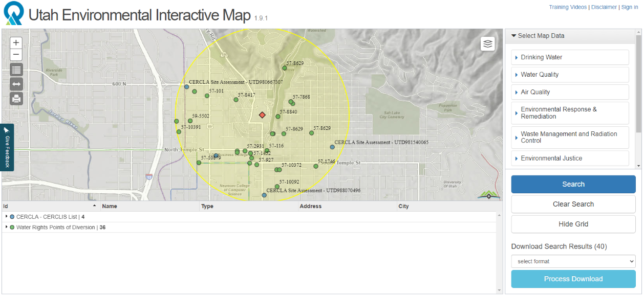
Task: Print the map using printer icon
Action: click(16, 99)
